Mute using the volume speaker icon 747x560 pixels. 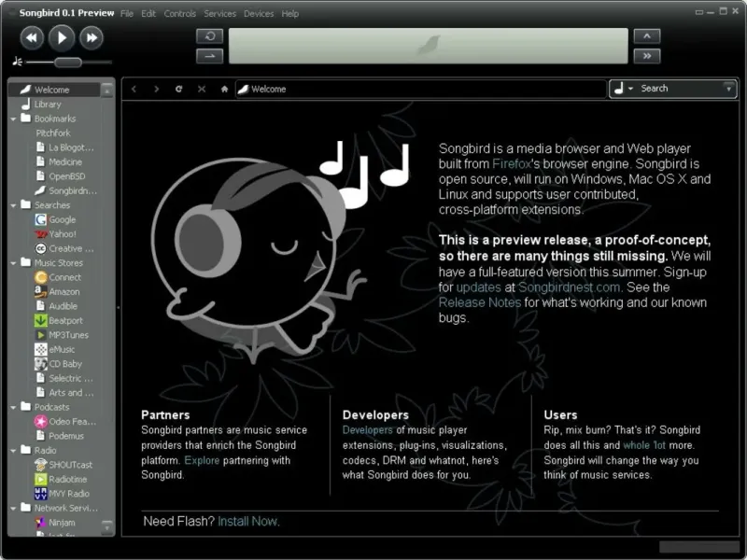click(x=17, y=62)
